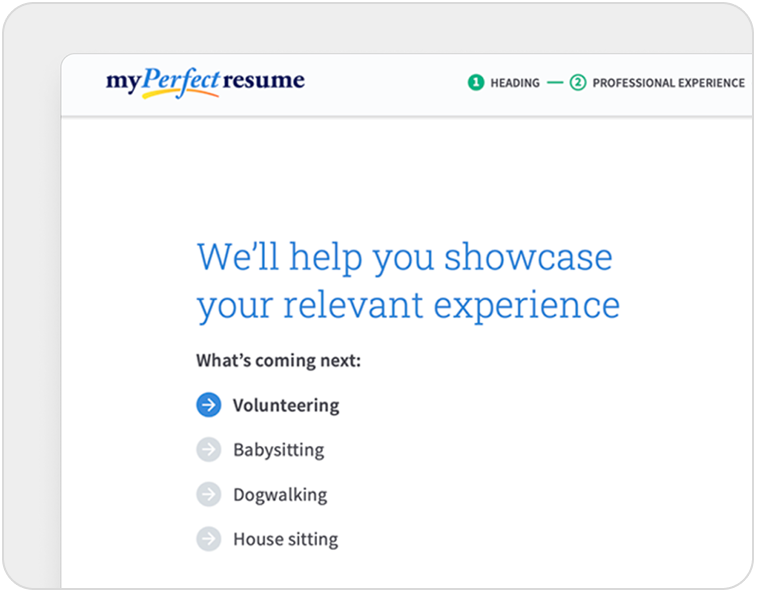This screenshot has height=592, width=757.
Task: Go to the PROFESSIONAL EXPERIENCE step
Action: [668, 83]
